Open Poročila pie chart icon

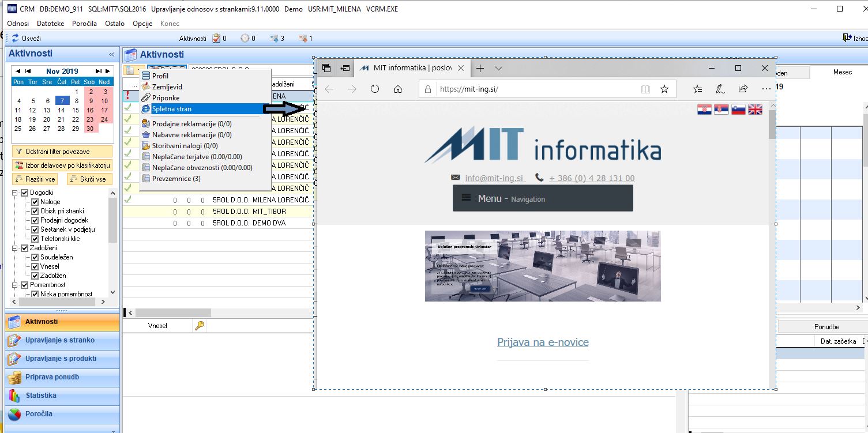[15, 414]
